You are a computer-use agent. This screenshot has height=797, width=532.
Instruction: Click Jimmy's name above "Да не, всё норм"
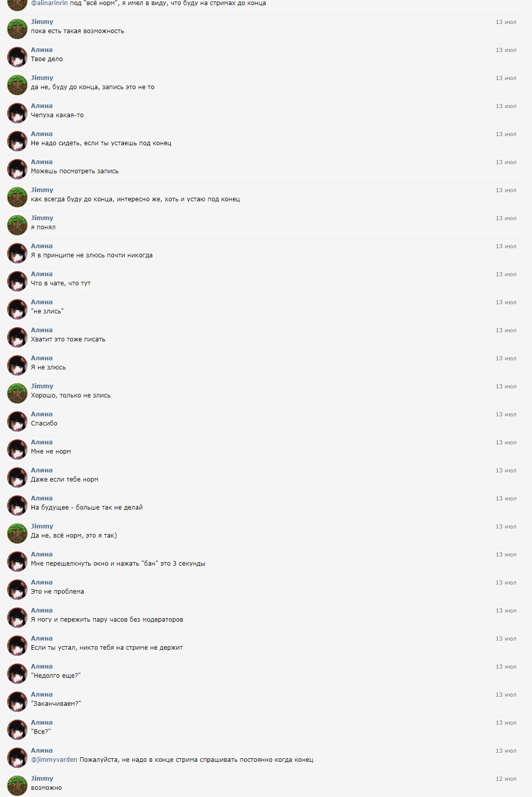pyautogui.click(x=42, y=526)
